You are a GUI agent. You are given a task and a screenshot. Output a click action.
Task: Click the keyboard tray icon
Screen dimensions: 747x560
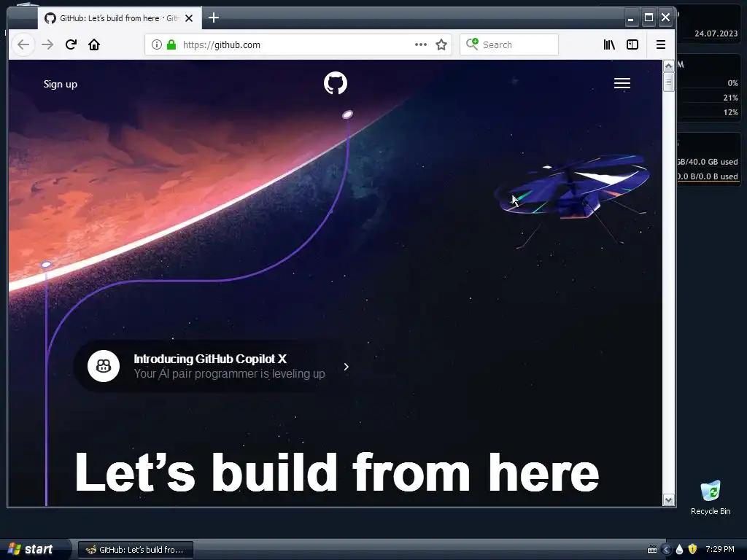pyautogui.click(x=652, y=550)
